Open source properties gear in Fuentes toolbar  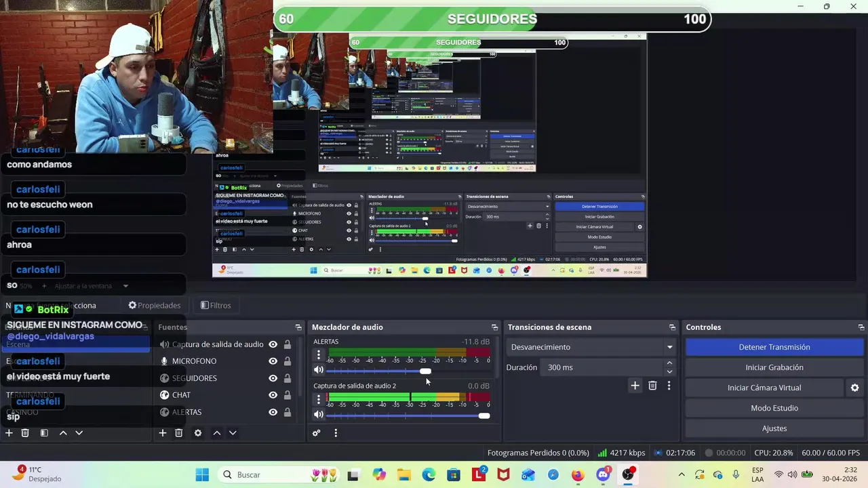coord(198,433)
